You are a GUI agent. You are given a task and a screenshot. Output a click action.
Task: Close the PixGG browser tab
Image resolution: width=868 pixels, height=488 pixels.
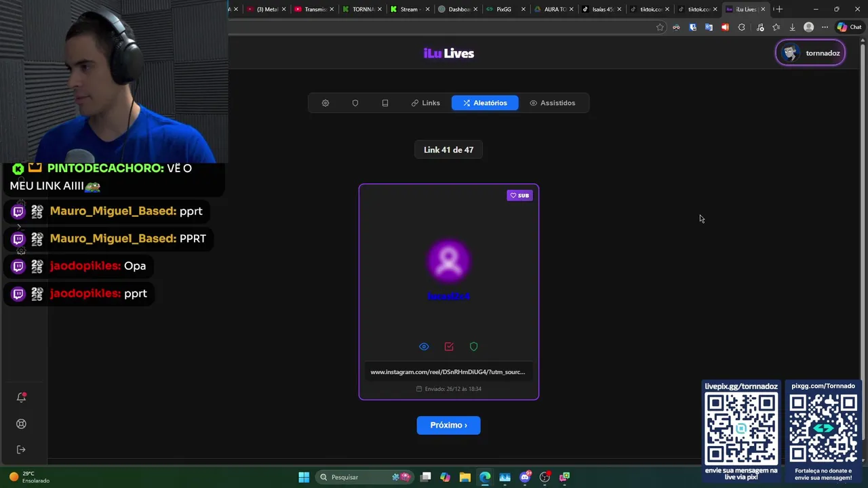point(524,9)
